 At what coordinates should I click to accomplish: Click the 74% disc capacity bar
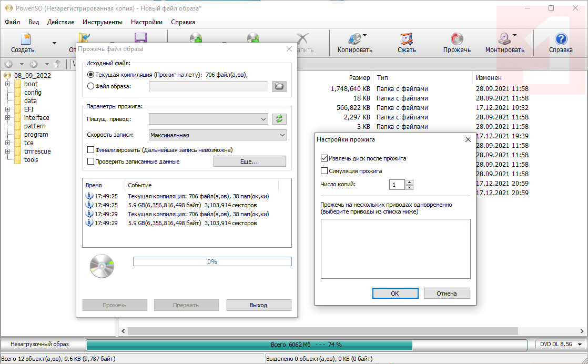[307, 345]
